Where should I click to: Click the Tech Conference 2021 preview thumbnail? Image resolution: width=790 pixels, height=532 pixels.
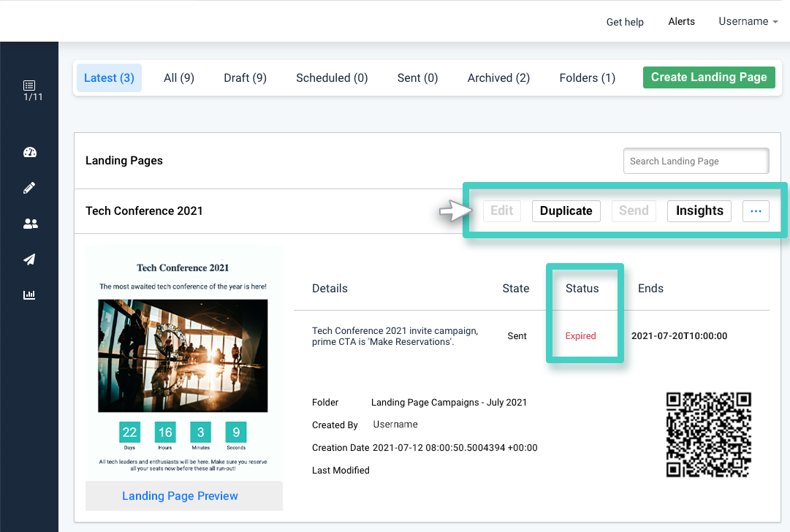coord(184,362)
